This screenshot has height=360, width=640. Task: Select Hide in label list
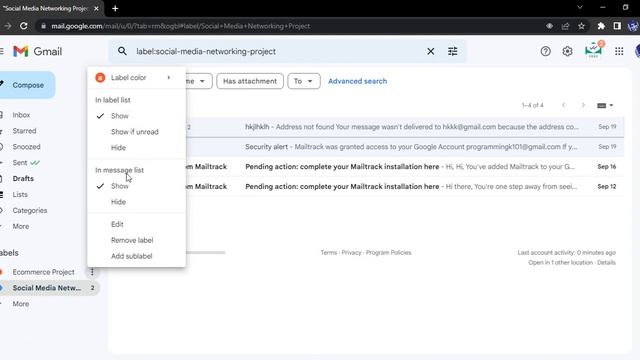[136, 148]
